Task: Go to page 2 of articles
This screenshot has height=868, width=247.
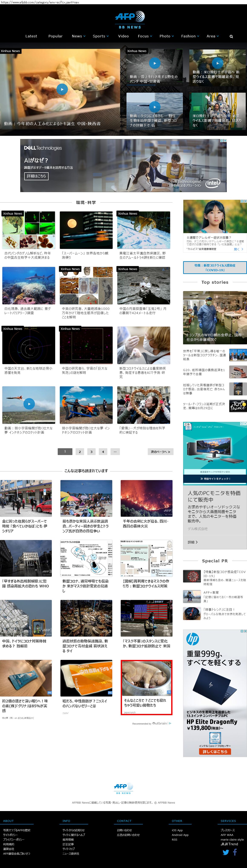Action: click(80, 451)
